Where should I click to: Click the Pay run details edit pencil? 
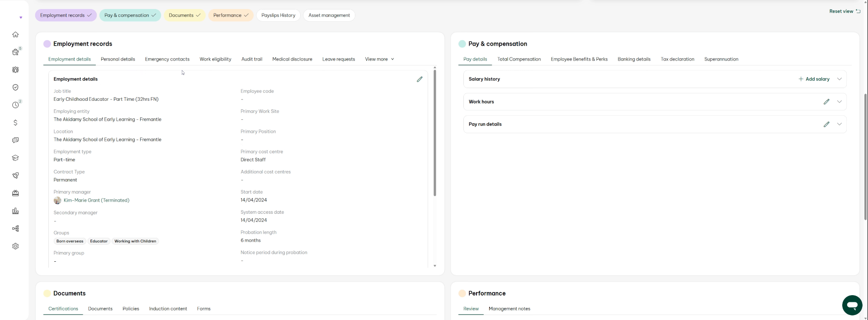[x=826, y=124]
